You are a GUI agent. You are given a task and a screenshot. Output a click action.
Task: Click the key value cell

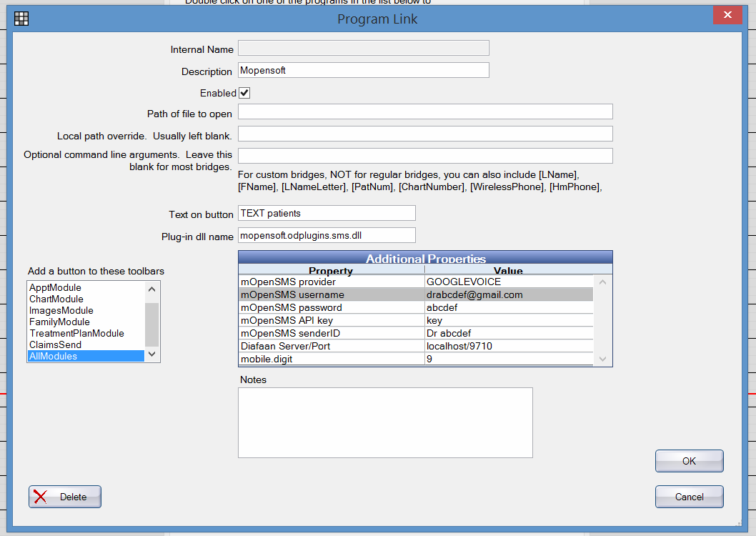(x=509, y=321)
